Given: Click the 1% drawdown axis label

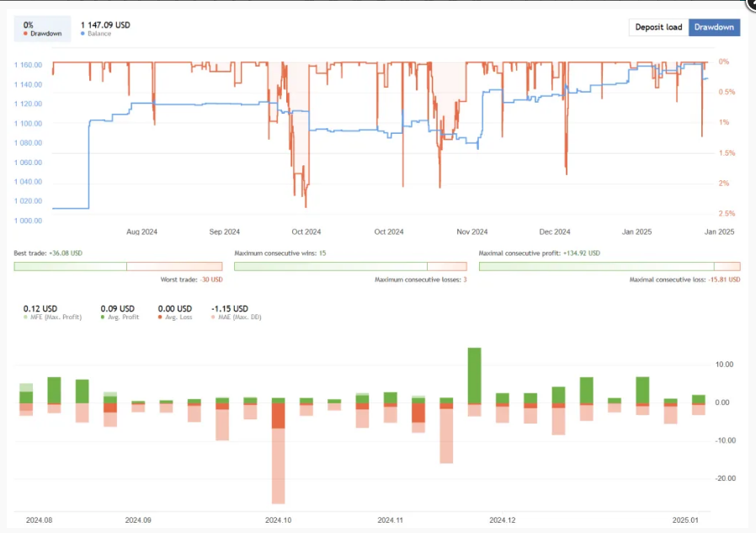Looking at the screenshot, I should tap(724, 123).
